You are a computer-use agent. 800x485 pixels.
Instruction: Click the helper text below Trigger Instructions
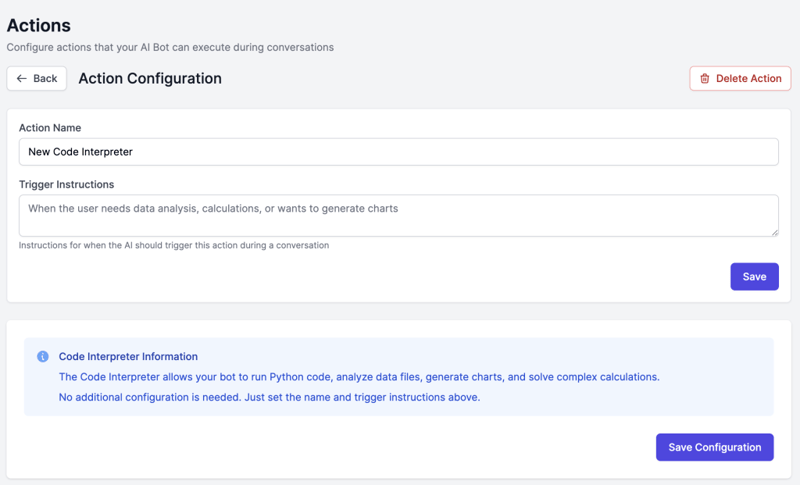click(174, 245)
